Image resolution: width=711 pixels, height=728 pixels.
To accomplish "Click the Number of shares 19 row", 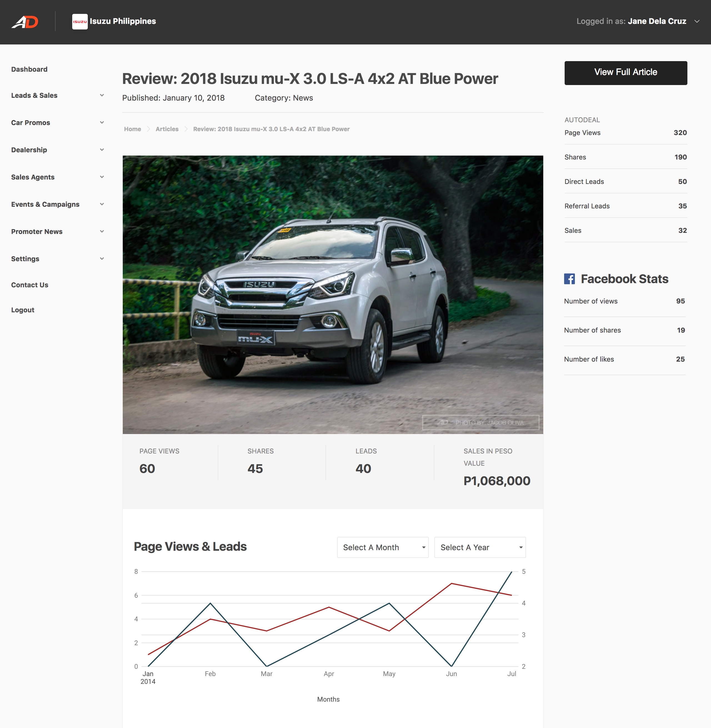I will tap(624, 330).
